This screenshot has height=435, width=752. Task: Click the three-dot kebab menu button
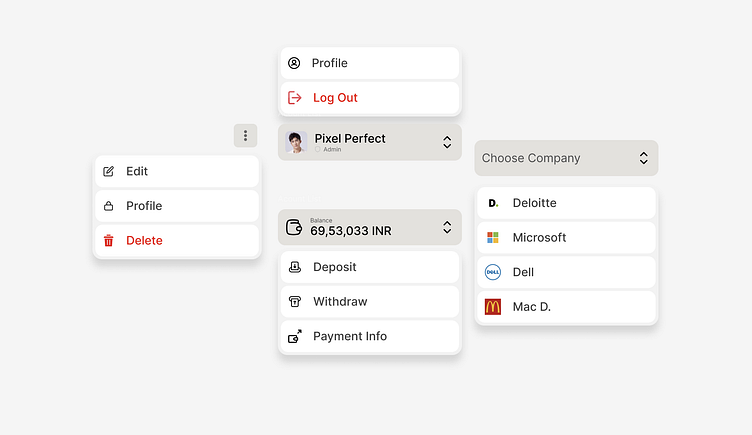245,136
